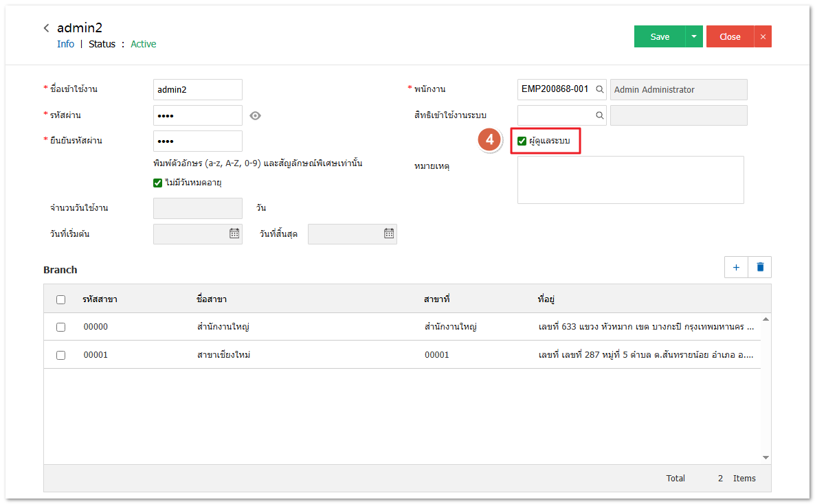Toggle the ผู้ดูแลระบบ administrator checkbox
Image resolution: width=815 pixels, height=504 pixels.
(x=522, y=141)
